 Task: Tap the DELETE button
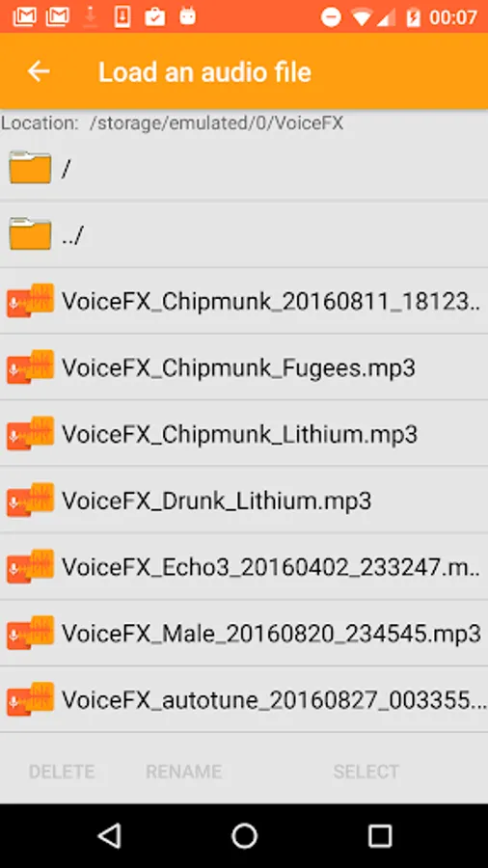[62, 772]
